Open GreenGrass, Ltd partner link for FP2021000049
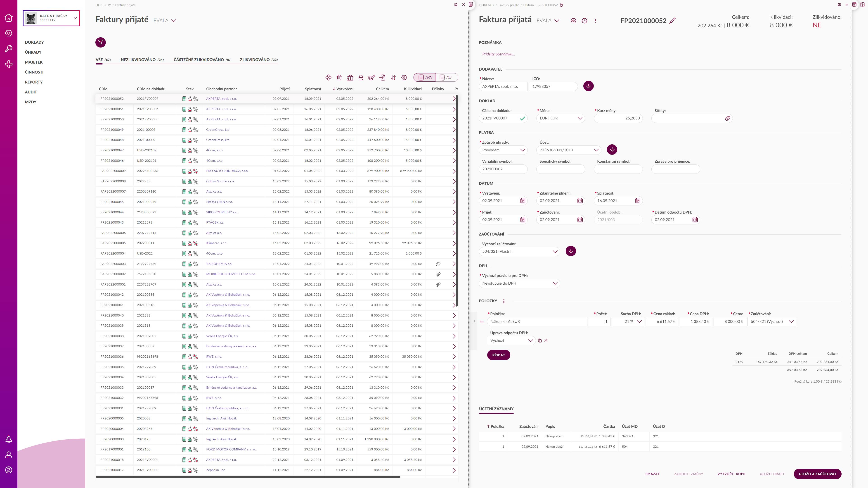Screen dimensions: 868x488 [218, 130]
